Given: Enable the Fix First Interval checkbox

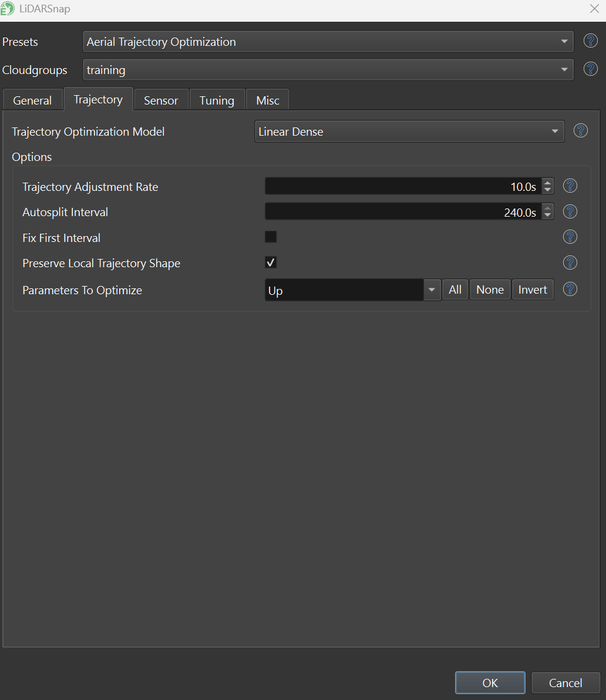Looking at the screenshot, I should [x=271, y=237].
